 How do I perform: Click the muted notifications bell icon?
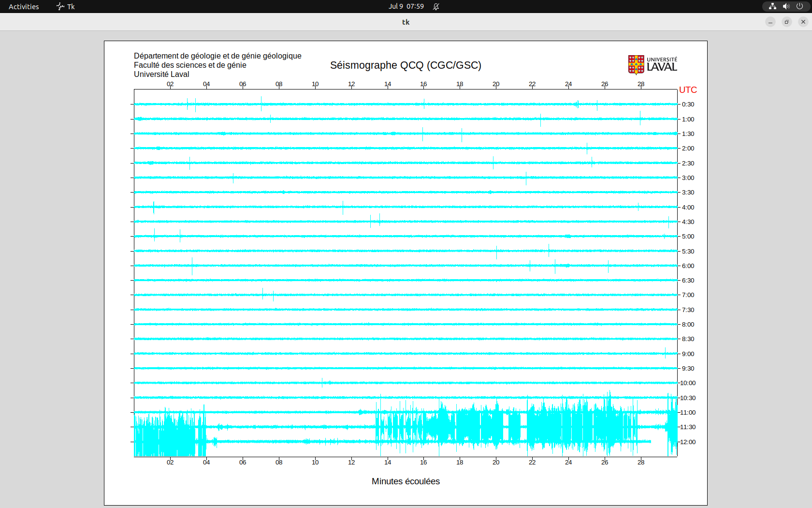coord(436,6)
